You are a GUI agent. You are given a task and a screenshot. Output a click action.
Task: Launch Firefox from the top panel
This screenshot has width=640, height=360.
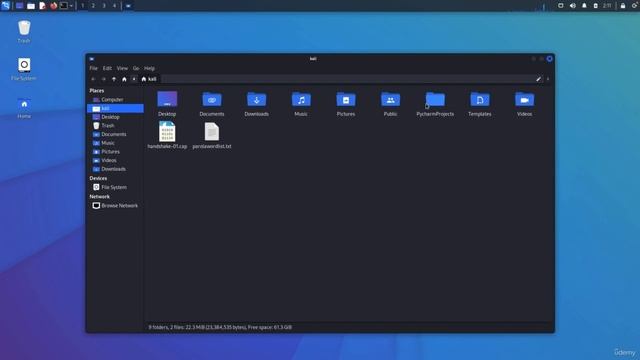click(x=54, y=6)
